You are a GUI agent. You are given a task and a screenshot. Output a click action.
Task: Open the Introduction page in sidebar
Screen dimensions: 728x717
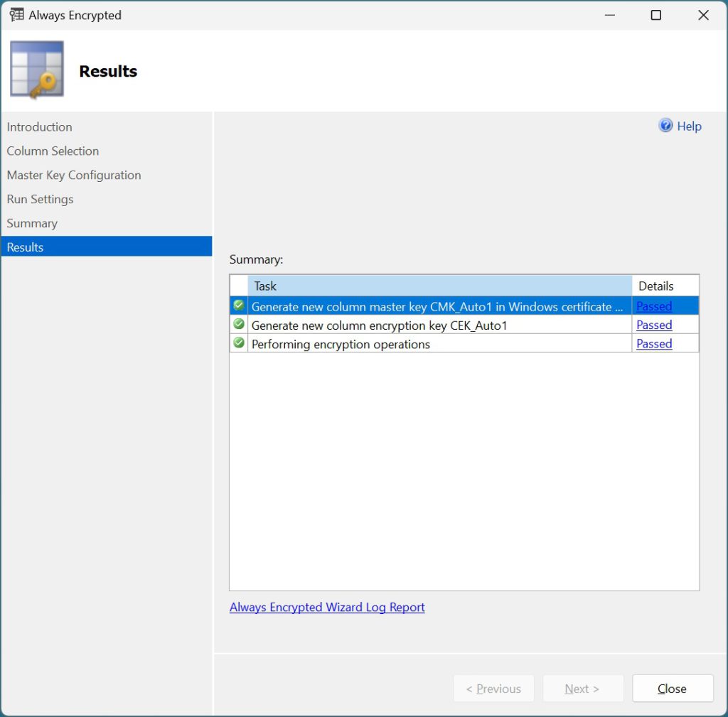tap(40, 126)
